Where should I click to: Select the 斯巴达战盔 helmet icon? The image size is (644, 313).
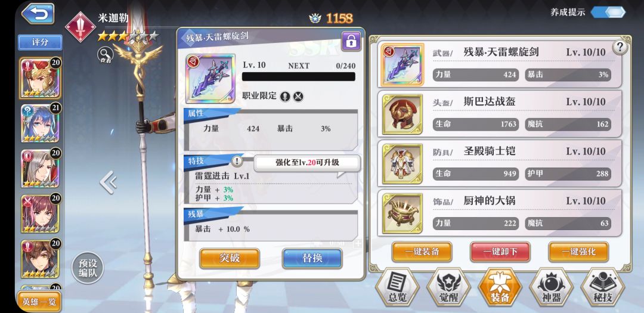402,114
